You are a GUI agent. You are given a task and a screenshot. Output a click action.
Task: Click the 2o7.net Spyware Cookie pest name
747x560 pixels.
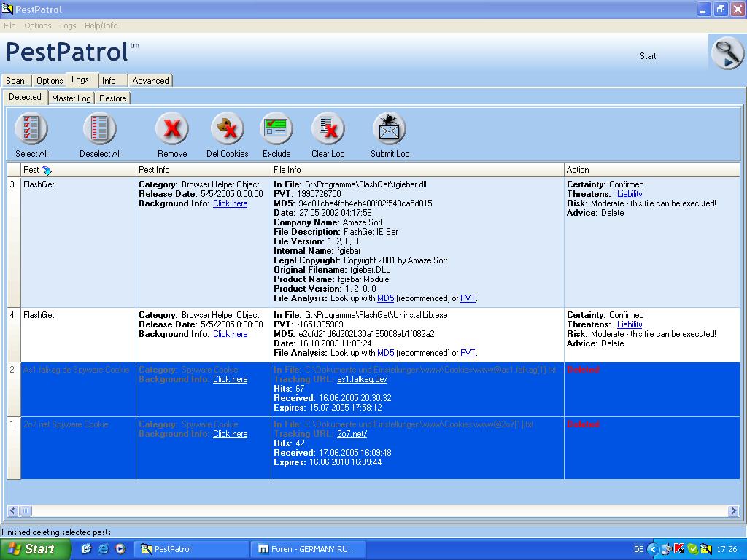66,424
